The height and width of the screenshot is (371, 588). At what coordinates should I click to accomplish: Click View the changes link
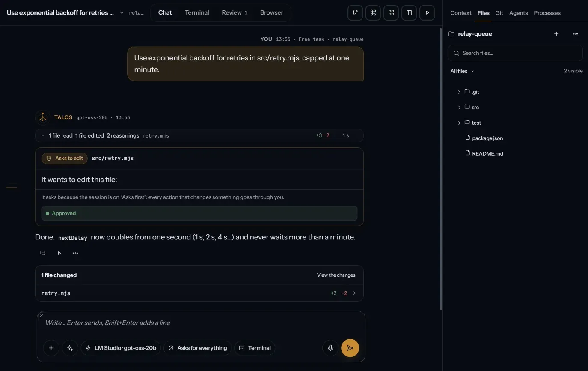coord(336,275)
